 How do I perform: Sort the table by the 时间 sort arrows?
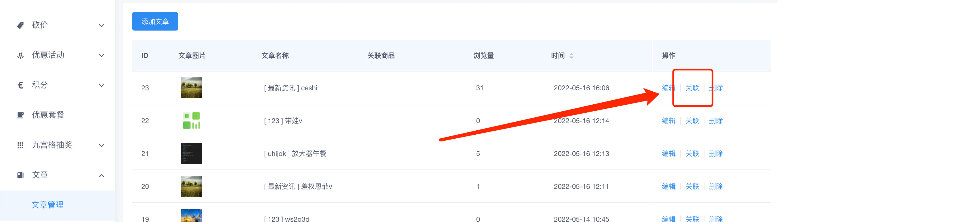(571, 56)
